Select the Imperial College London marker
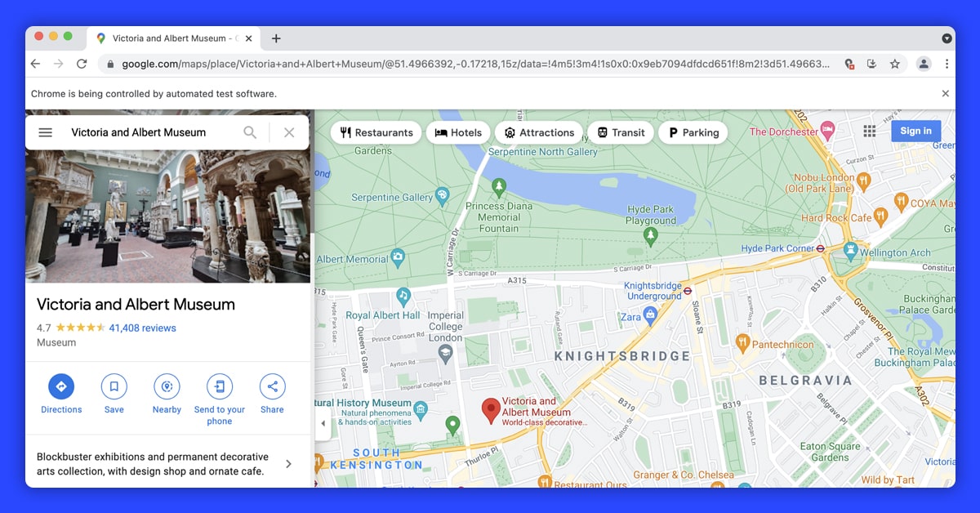 point(445,354)
